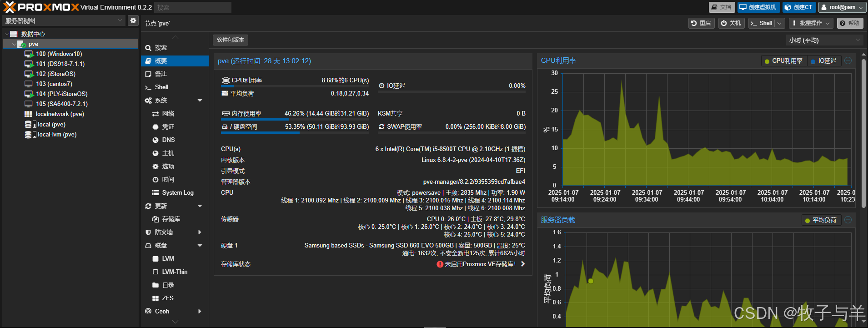868x328 pixels.
Task: Expand the Shell button dropdown arrow
Action: click(780, 23)
